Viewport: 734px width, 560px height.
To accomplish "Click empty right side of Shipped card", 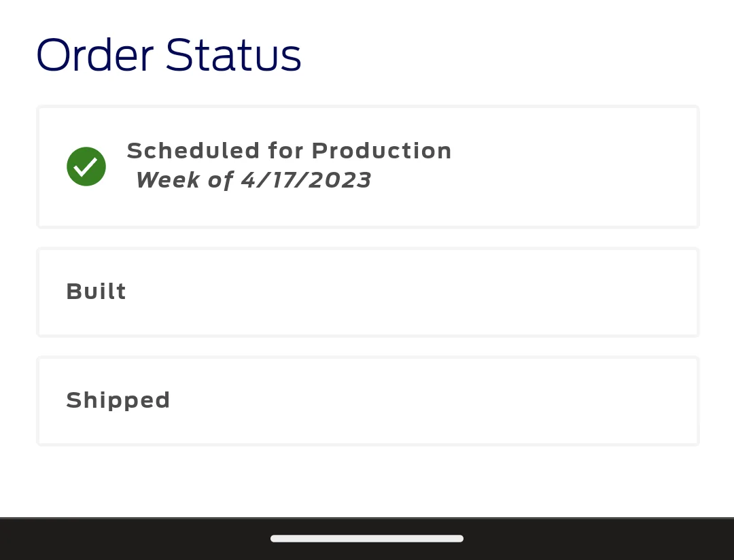I will 515,401.
